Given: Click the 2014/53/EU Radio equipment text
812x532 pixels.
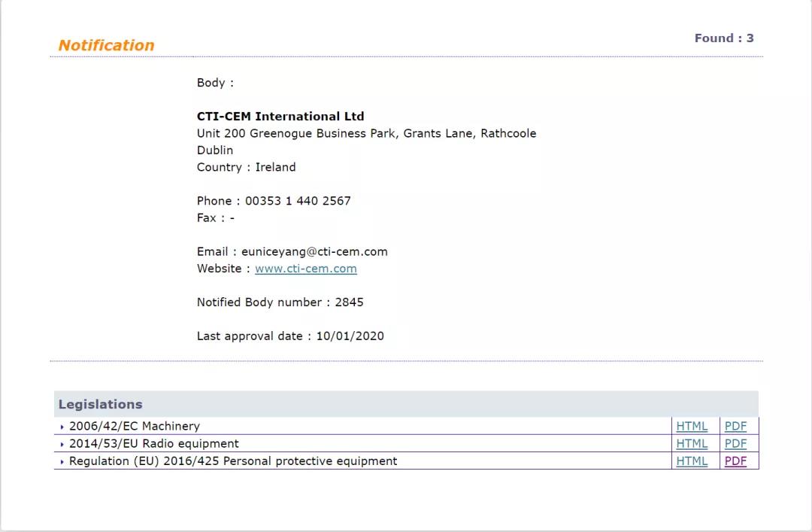Looking at the screenshot, I should tap(153, 444).
